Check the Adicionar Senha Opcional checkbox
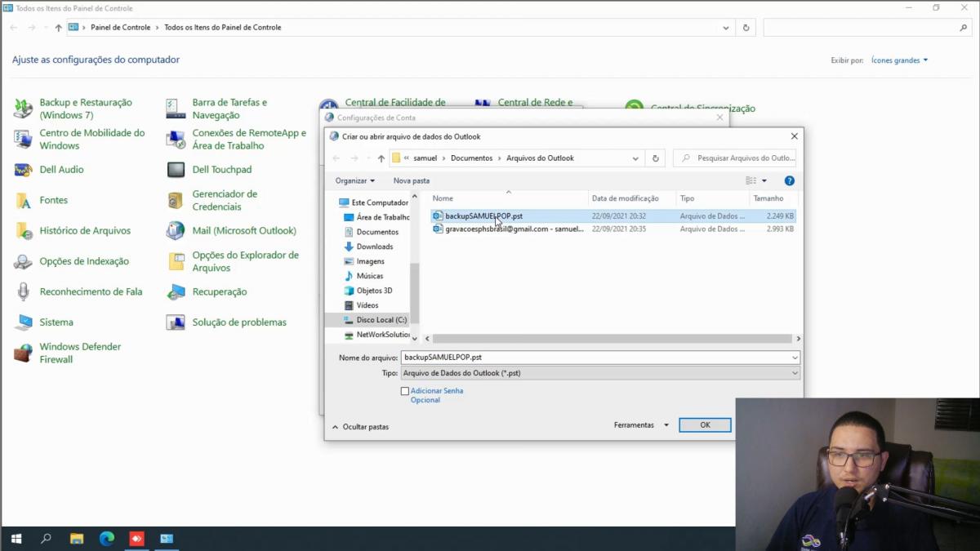 coord(405,391)
